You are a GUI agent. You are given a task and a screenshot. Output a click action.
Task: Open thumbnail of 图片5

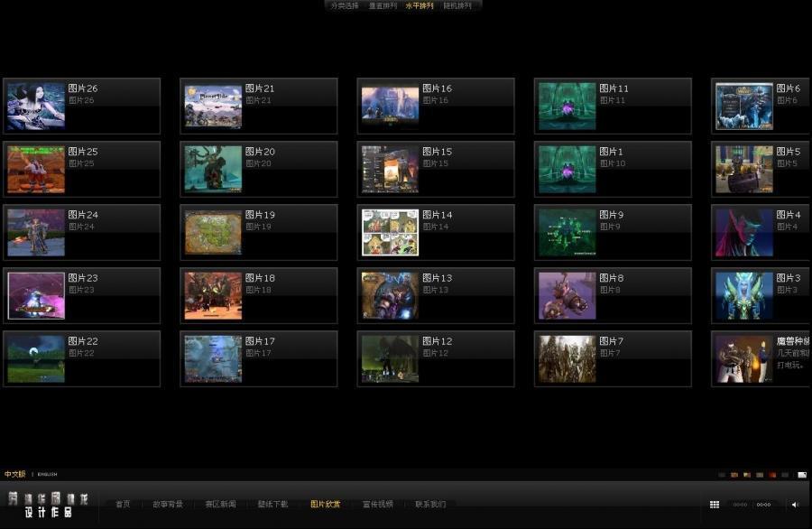744,170
